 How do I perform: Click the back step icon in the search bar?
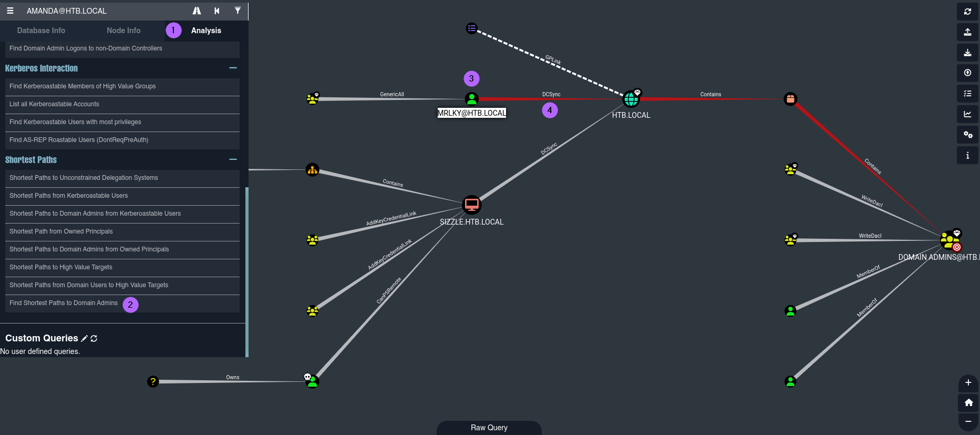click(x=217, y=11)
